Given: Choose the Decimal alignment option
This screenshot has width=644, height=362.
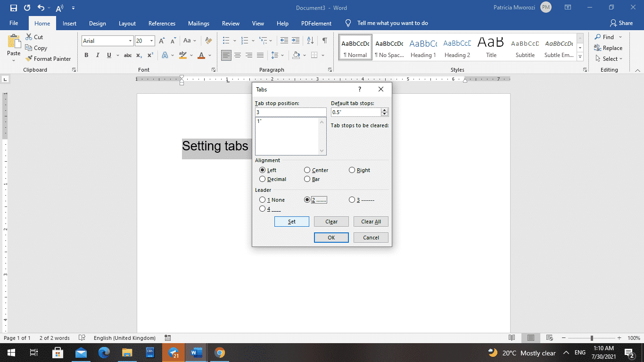Looking at the screenshot, I should [x=263, y=179].
